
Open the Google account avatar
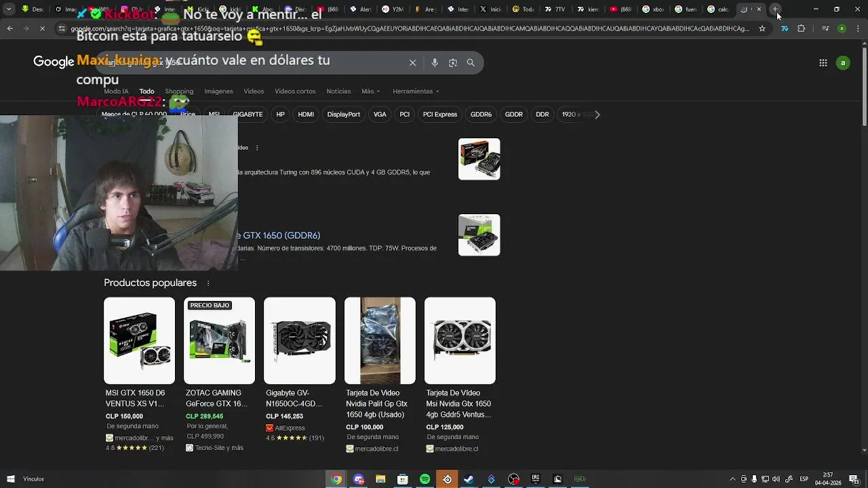click(843, 62)
